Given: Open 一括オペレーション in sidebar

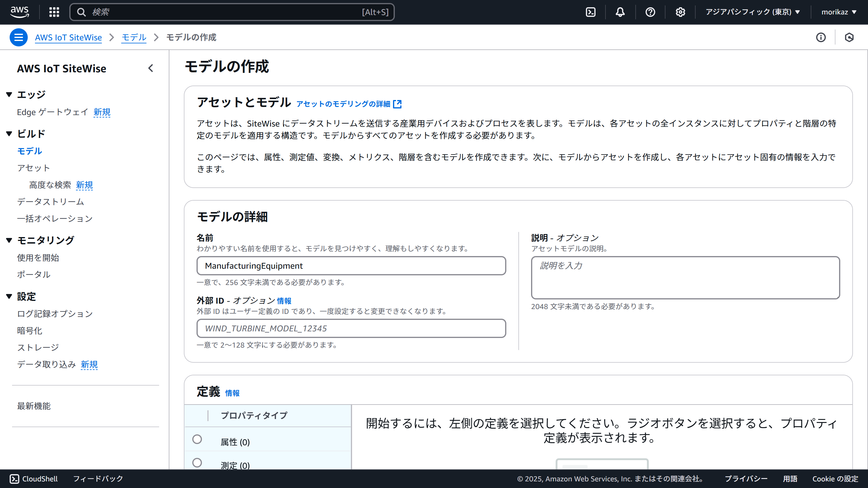Looking at the screenshot, I should 55,219.
